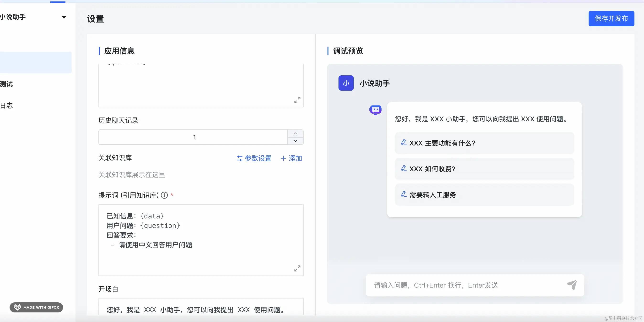Image resolution: width=644 pixels, height=322 pixels.
Task: Increase the 历史聊天记录 value with up arrow
Action: click(x=295, y=133)
